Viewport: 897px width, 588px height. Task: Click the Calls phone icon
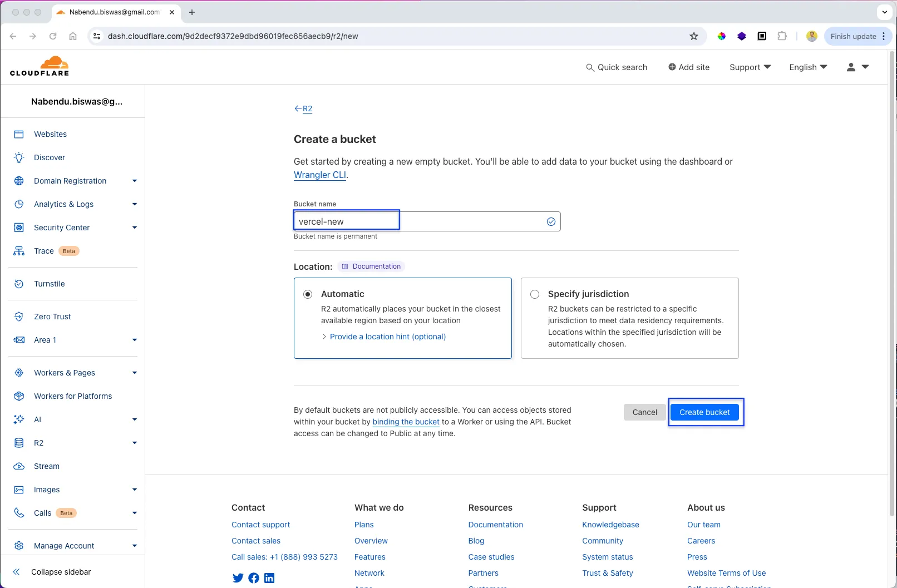(19, 513)
